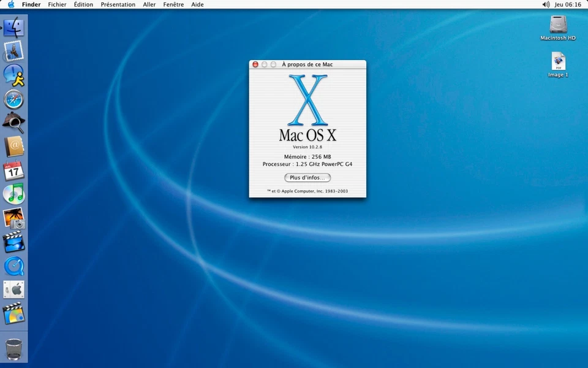
Task: Open the Présentation menu
Action: (x=118, y=4)
